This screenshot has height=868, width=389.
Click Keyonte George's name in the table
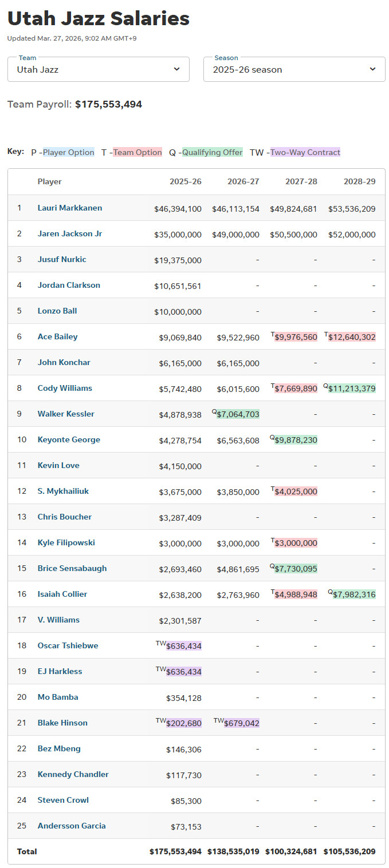(x=69, y=439)
